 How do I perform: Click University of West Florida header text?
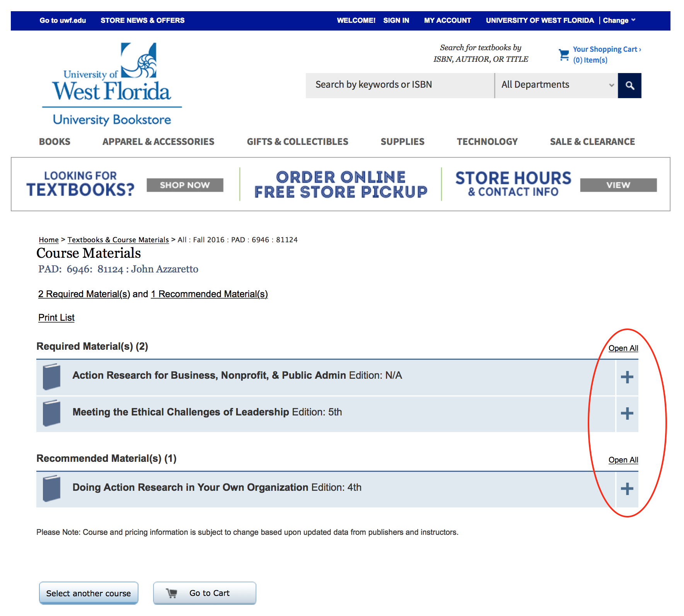coord(540,20)
